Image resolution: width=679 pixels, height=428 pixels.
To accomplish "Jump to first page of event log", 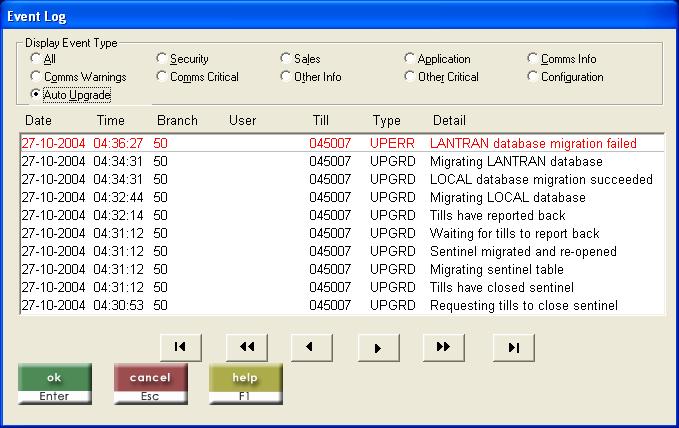I will point(181,347).
